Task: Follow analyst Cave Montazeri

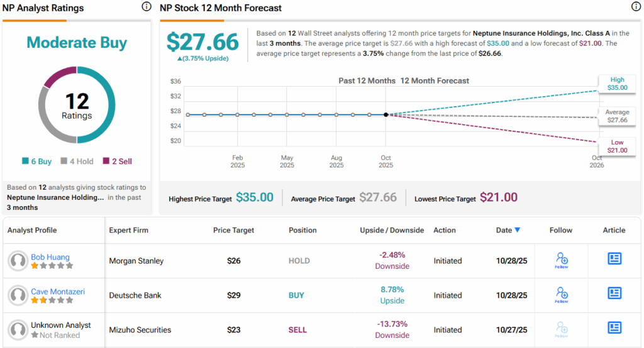Action: click(562, 295)
